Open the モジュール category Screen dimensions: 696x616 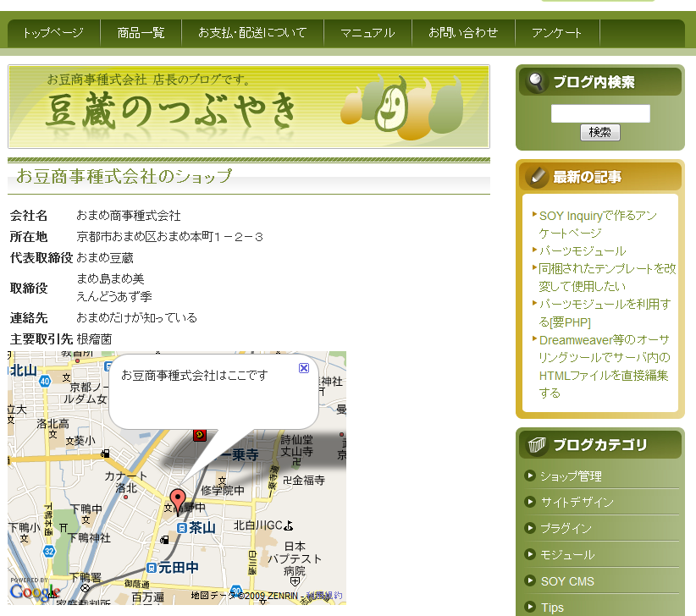[567, 555]
